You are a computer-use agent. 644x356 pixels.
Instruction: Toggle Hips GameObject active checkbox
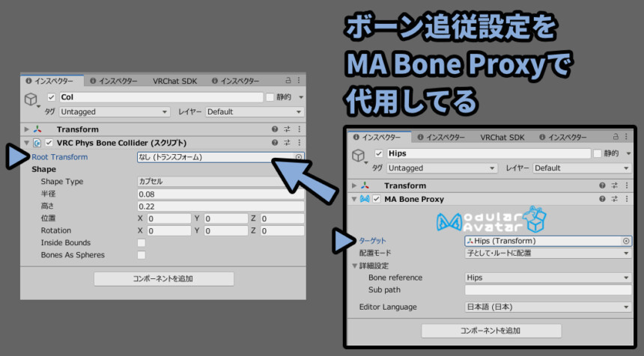379,153
